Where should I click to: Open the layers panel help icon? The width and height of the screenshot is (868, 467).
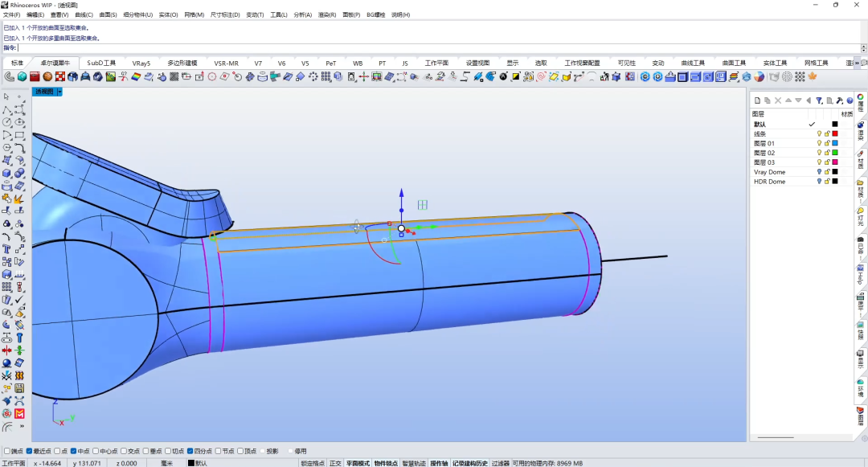(x=850, y=100)
